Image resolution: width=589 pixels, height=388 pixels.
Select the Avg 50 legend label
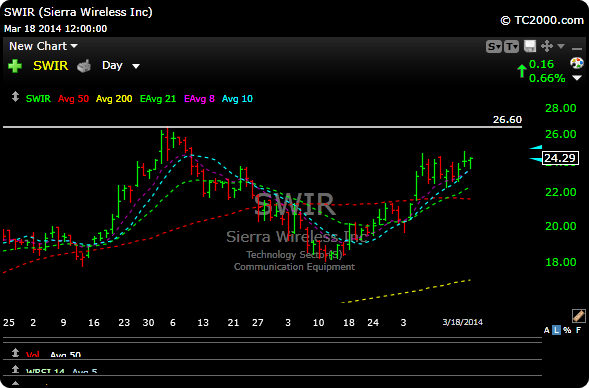(74, 99)
